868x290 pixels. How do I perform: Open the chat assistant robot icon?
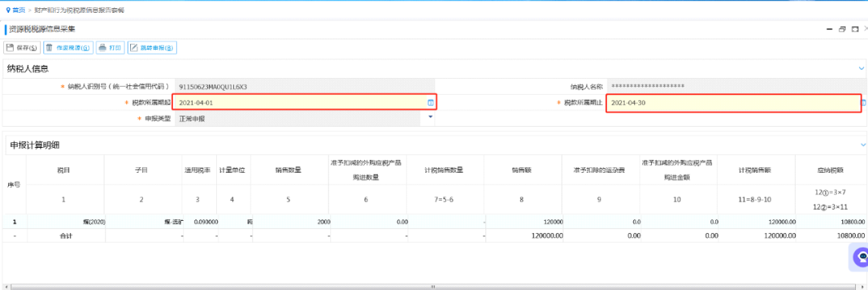[861, 257]
